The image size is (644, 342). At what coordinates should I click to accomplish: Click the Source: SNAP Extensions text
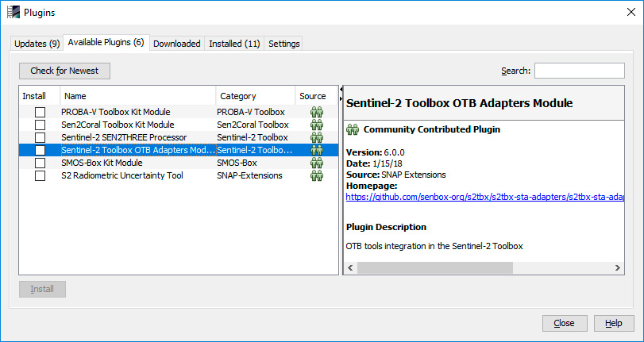396,175
